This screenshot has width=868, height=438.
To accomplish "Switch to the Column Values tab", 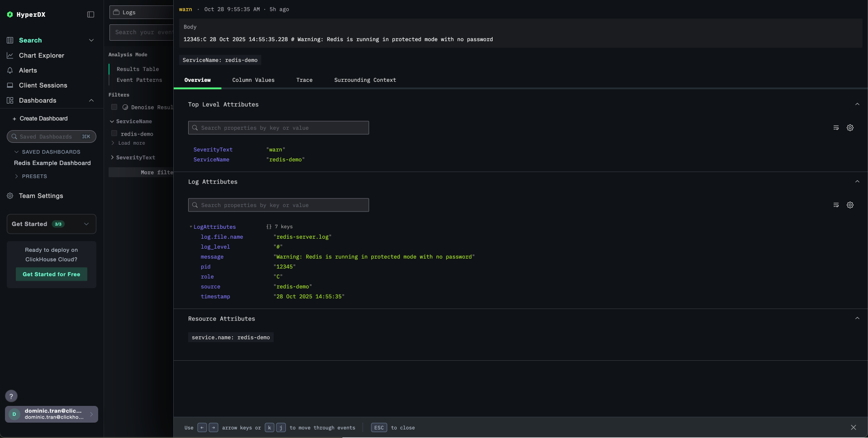I will pyautogui.click(x=253, y=80).
